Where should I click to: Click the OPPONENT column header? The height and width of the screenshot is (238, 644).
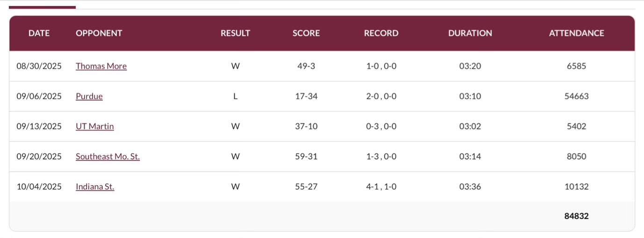click(x=99, y=33)
